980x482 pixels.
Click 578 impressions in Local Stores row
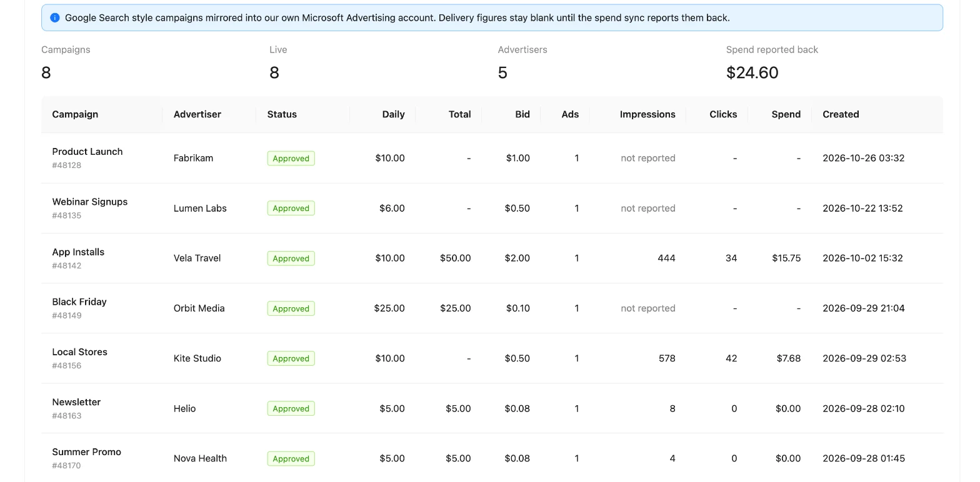click(x=667, y=358)
